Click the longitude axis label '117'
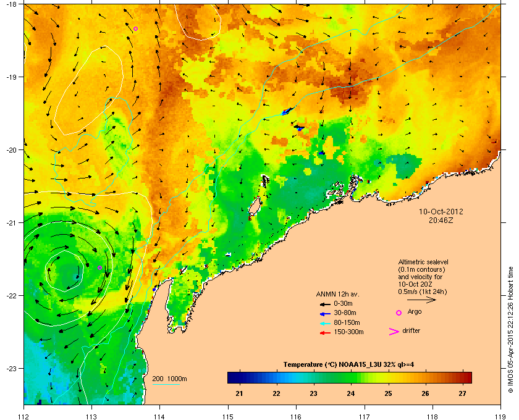The image size is (519, 420). (364, 417)
